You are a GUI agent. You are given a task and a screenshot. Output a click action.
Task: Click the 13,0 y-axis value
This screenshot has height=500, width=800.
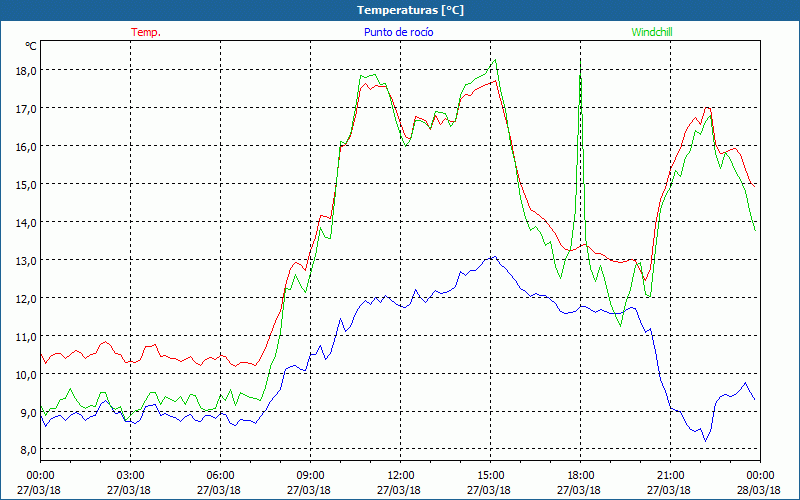pyautogui.click(x=27, y=260)
